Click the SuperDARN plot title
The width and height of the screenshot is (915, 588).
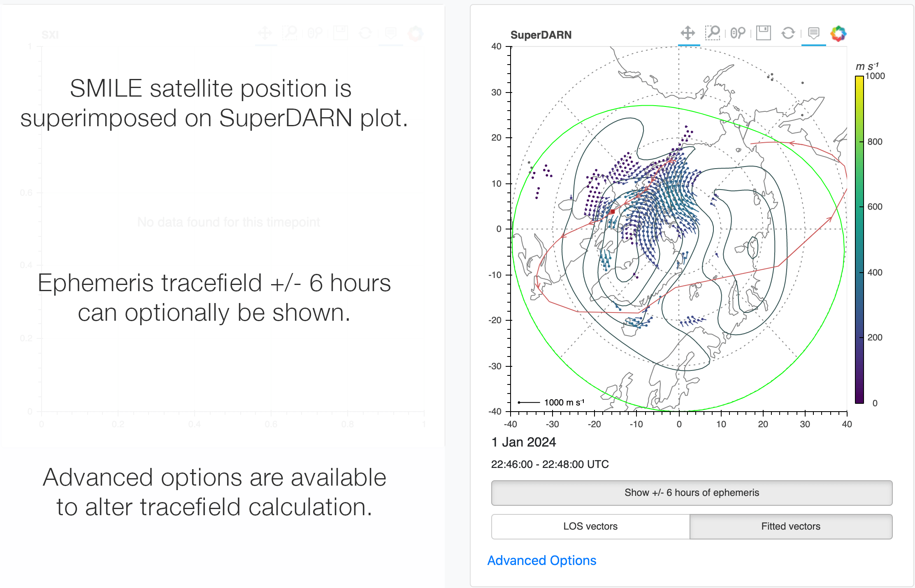coord(541,35)
